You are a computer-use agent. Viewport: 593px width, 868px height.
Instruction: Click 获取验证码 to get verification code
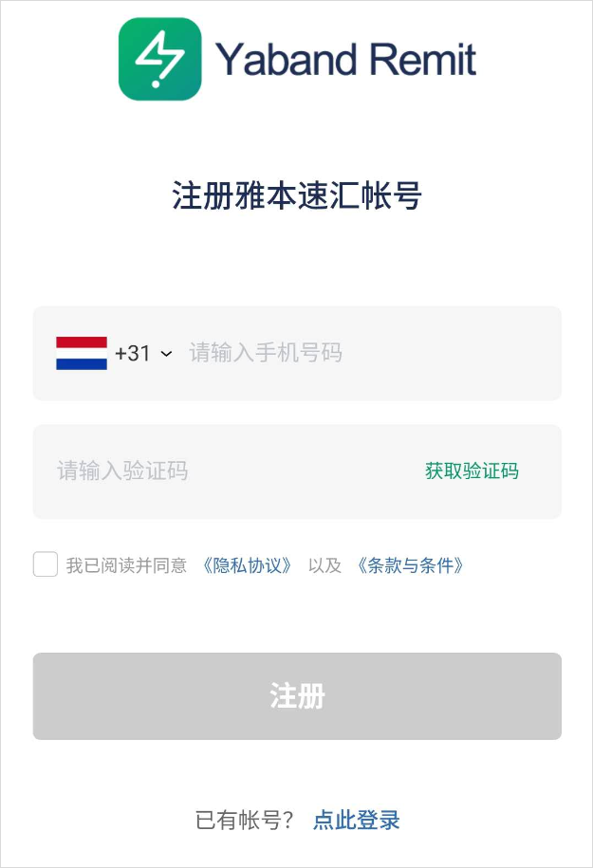coord(472,471)
